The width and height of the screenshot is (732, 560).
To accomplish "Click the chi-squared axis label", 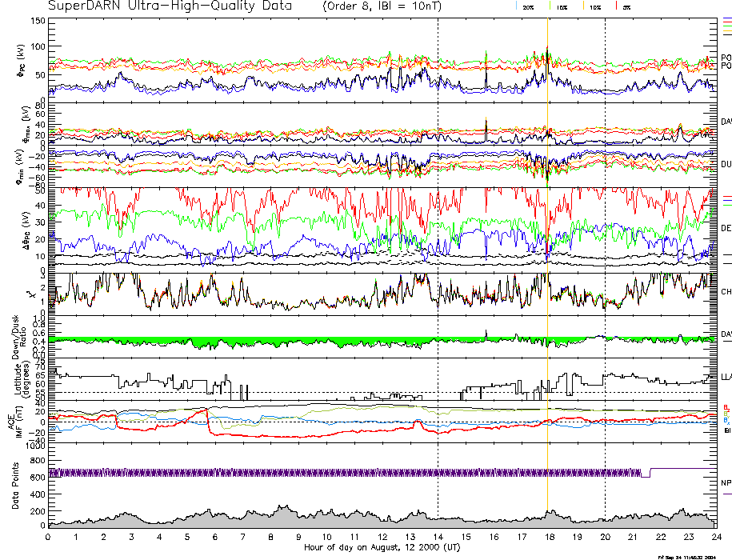I will [31, 294].
